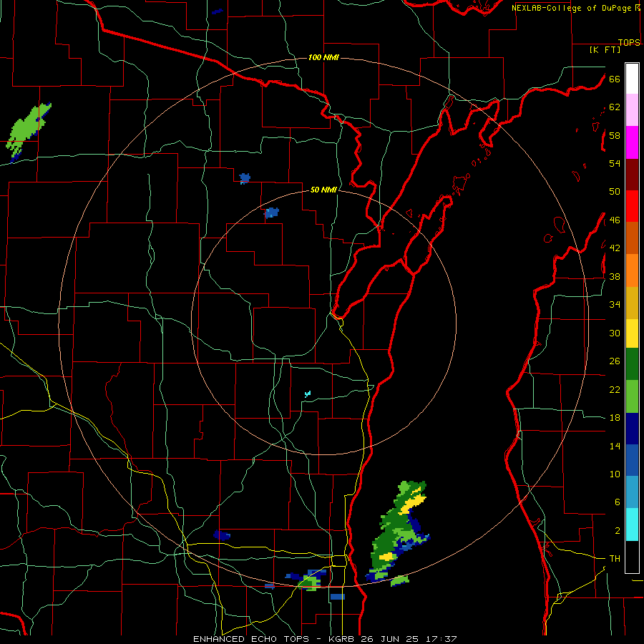Click the "100 NMI" range ring label
The width and height of the screenshot is (644, 644).
click(x=323, y=57)
